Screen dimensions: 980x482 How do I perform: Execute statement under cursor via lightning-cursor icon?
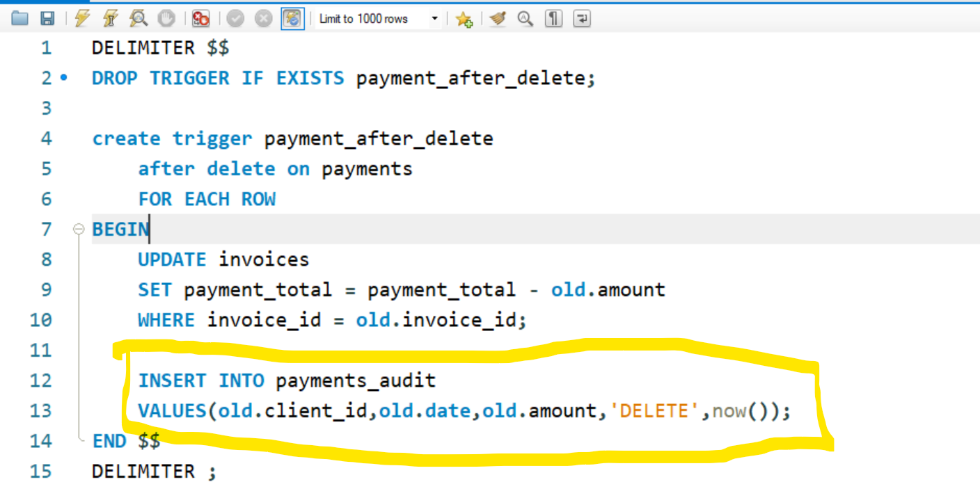coord(111,19)
